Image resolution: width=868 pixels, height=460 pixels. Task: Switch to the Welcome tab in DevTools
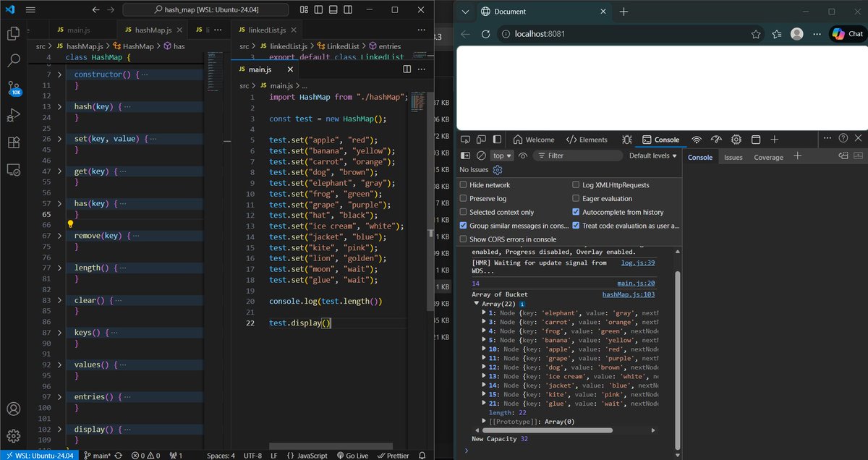(534, 140)
